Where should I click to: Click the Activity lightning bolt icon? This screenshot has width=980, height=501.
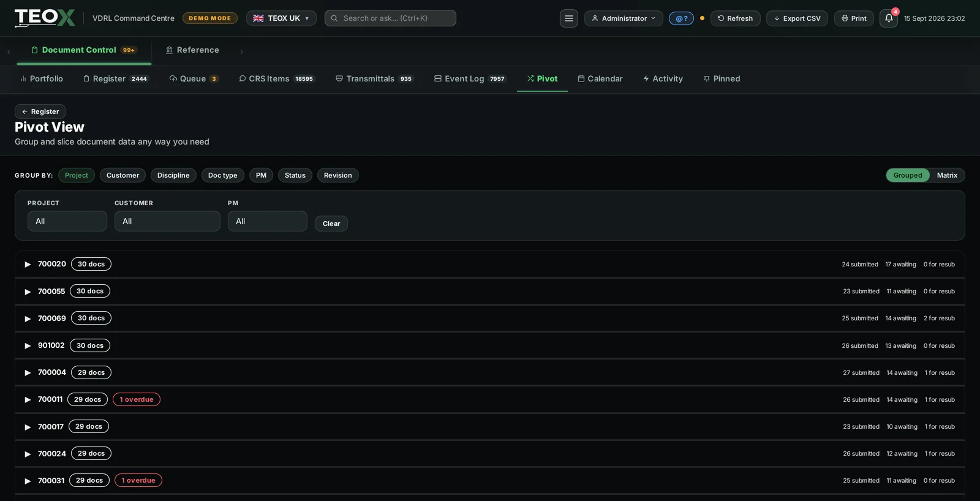point(646,79)
